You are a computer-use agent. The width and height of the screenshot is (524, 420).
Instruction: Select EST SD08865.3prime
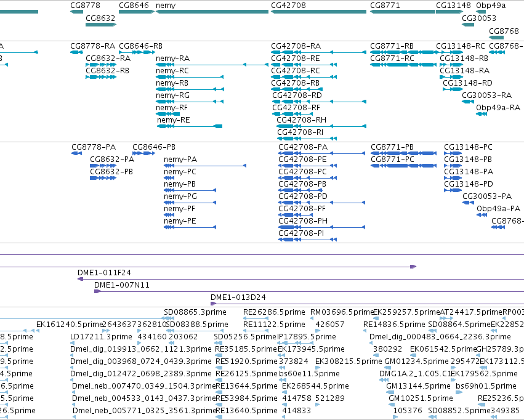coord(195,312)
